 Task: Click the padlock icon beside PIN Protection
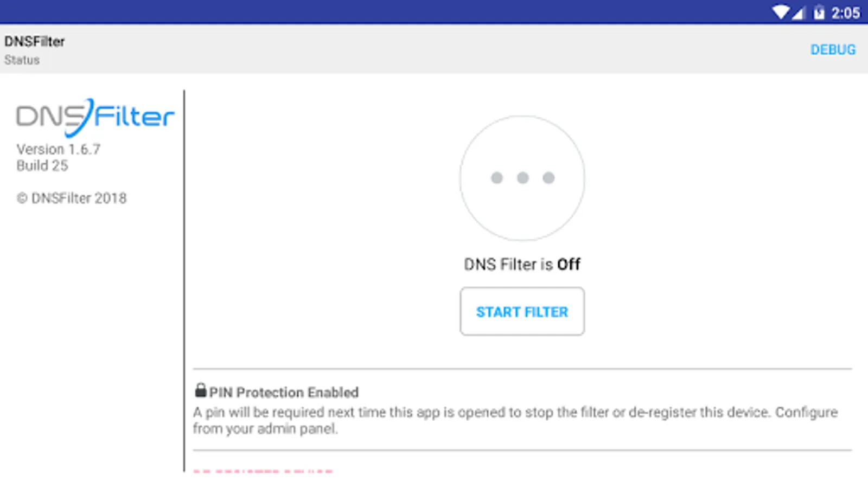click(201, 390)
